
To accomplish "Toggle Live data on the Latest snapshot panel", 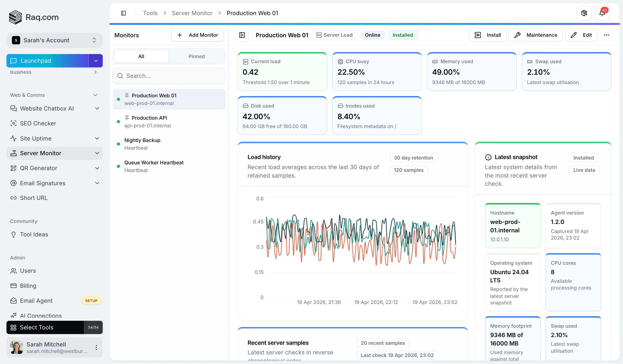I will coord(584,170).
